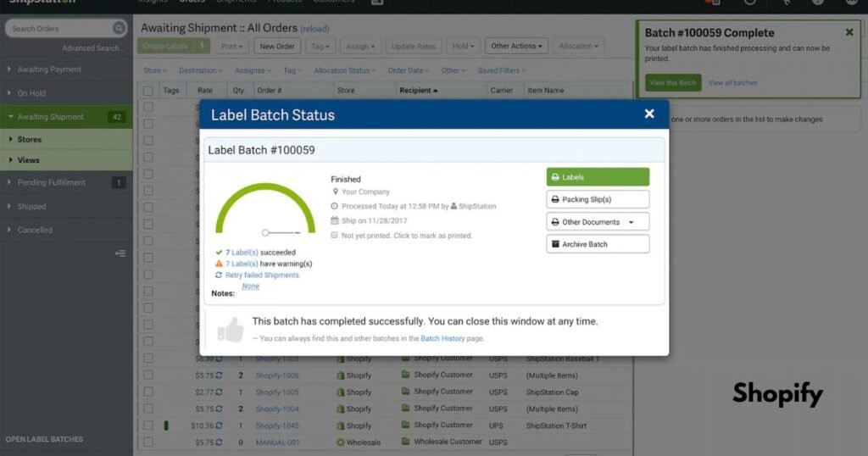This screenshot has width=868, height=456.
Task: Check the box for order Shopify-1005
Action: (x=147, y=392)
